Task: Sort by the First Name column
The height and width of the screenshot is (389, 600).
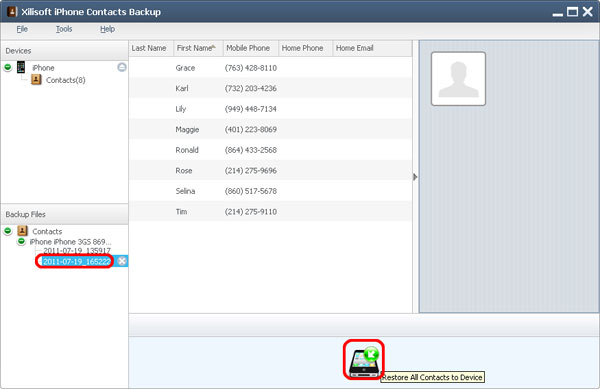Action: click(x=198, y=48)
